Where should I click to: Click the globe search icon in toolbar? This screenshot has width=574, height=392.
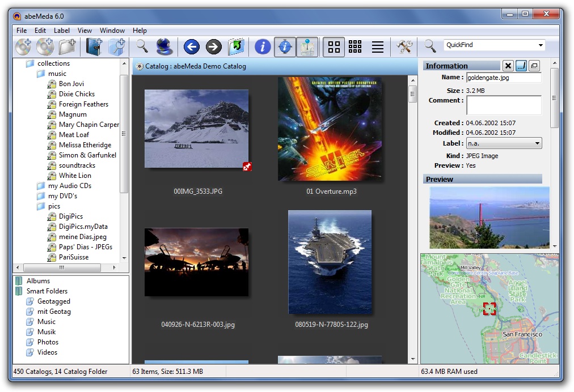point(164,47)
